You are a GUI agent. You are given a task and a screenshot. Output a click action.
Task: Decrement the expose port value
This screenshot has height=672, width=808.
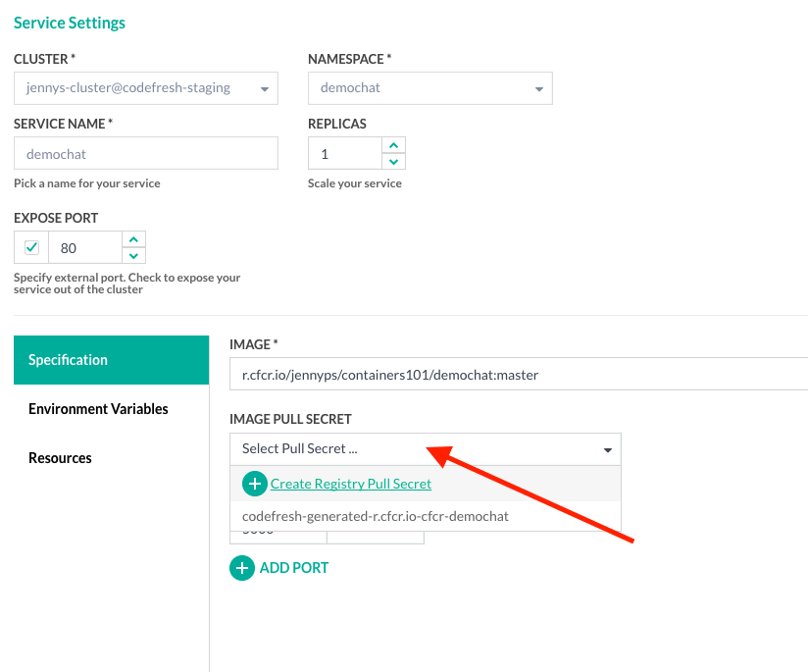pyautogui.click(x=133, y=256)
